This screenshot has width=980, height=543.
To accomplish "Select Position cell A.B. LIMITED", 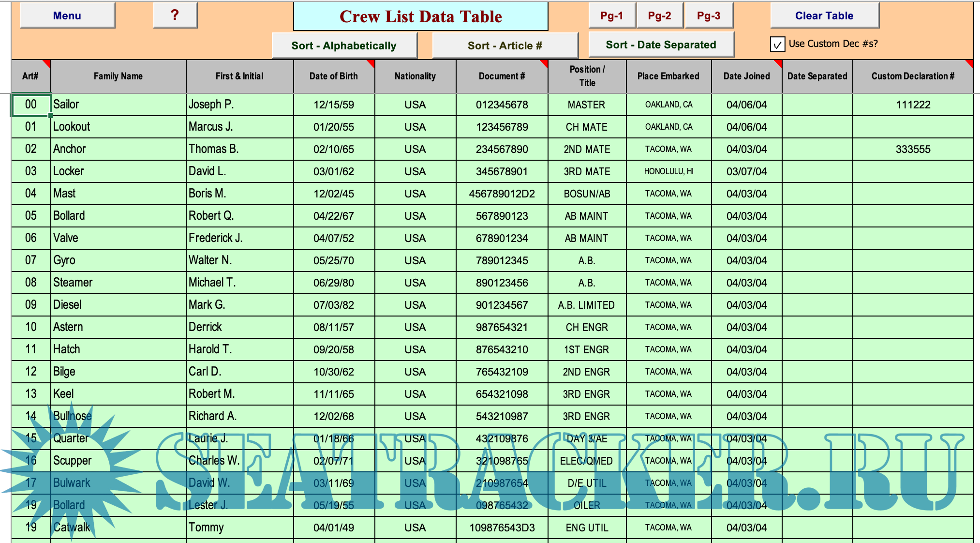I will [586, 305].
